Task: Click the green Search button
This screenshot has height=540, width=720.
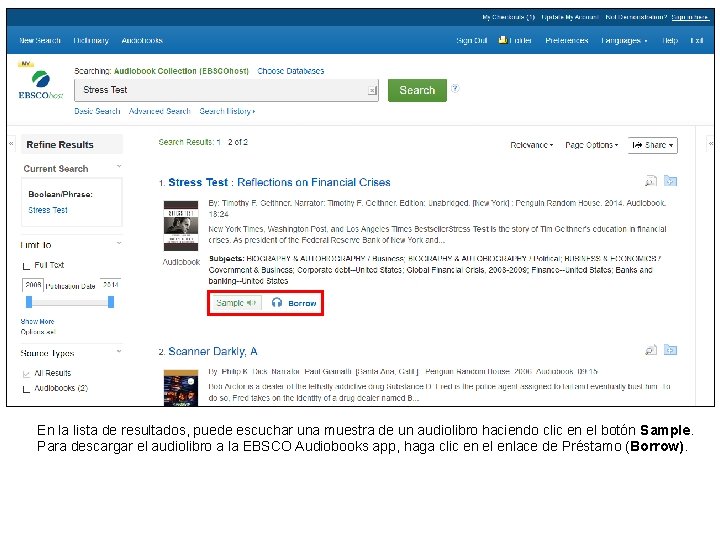Action: [417, 90]
